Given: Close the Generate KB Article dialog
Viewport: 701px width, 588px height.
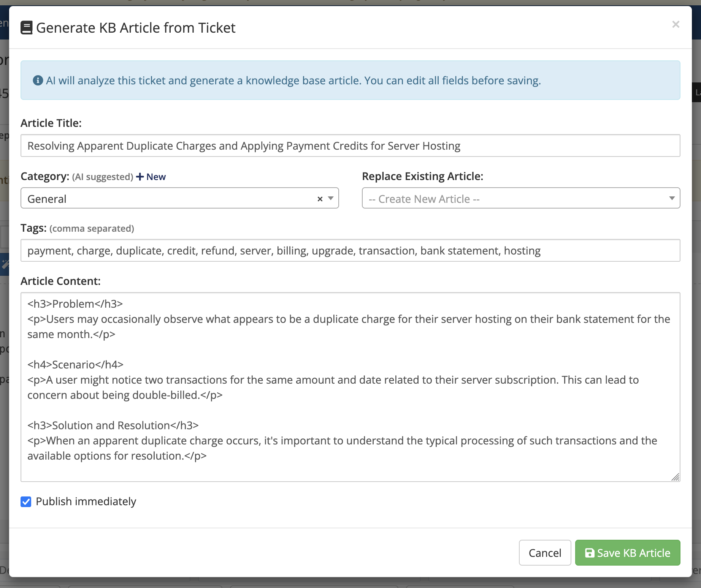Looking at the screenshot, I should pos(676,25).
